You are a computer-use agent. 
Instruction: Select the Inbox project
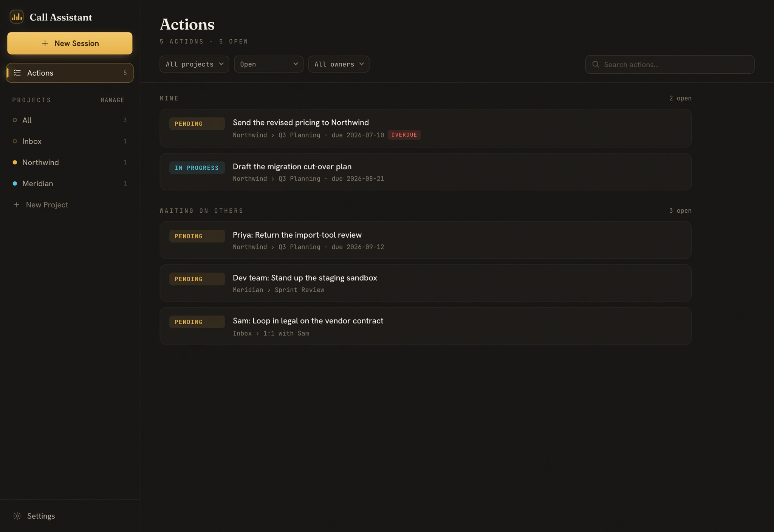coord(70,141)
